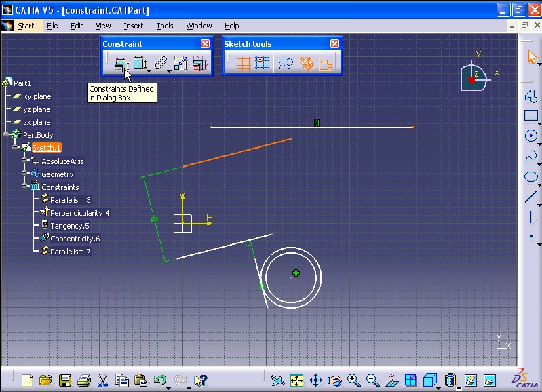Select zx plane in the tree
Viewport: 542px width, 392px height.
click(x=37, y=122)
